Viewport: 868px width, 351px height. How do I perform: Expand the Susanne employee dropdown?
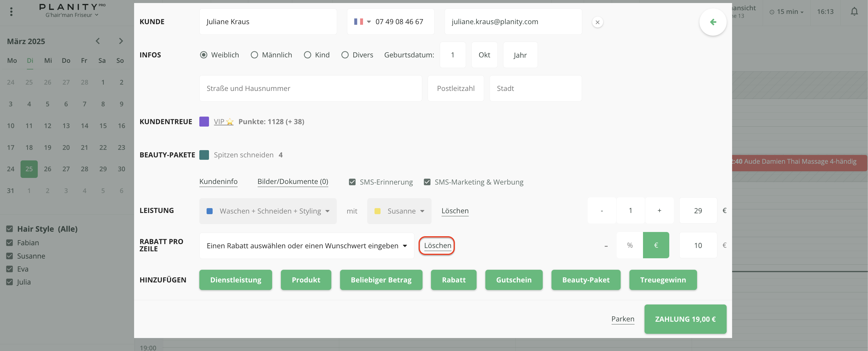click(399, 211)
